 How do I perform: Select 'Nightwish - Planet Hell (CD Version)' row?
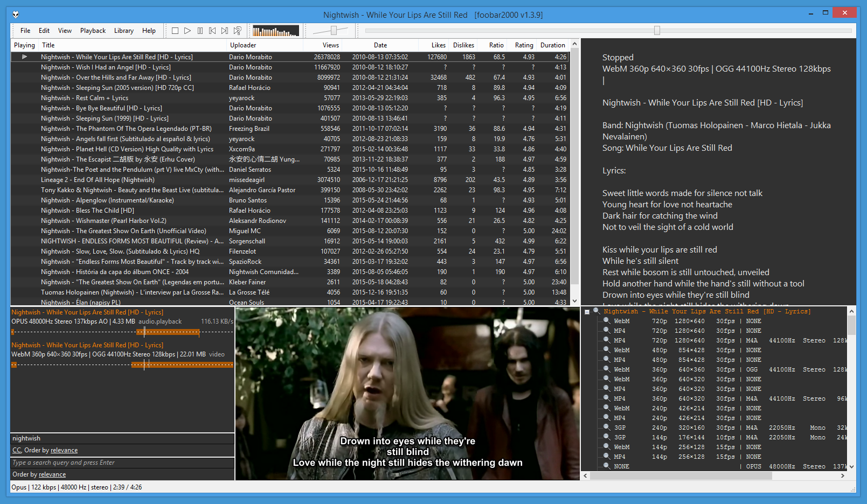[290, 149]
